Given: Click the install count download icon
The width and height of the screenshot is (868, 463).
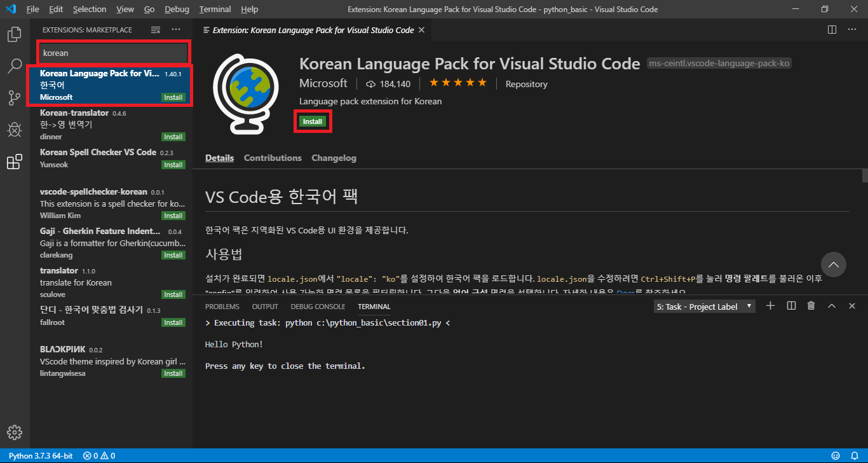Looking at the screenshot, I should pyautogui.click(x=371, y=84).
